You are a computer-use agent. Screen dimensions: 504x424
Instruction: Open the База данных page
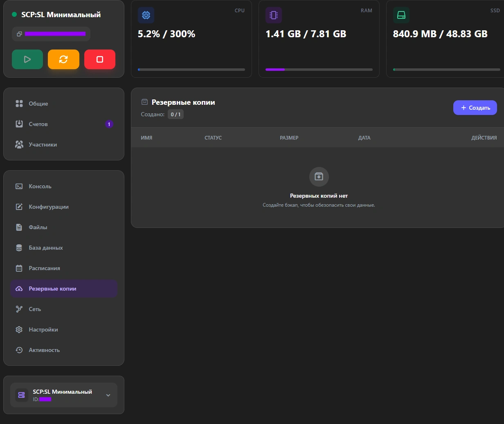click(64, 248)
